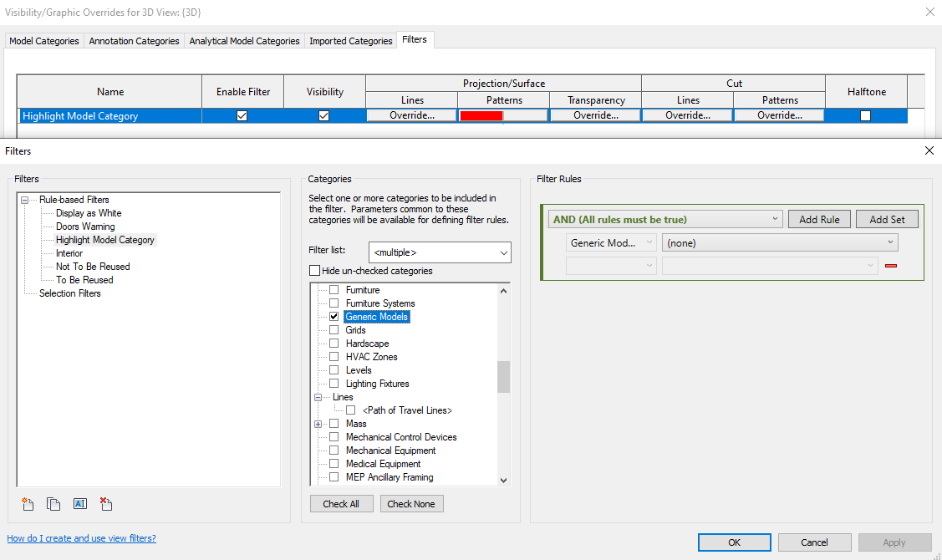942x560 pixels.
Task: Uncheck Generic Models category
Action: click(334, 316)
